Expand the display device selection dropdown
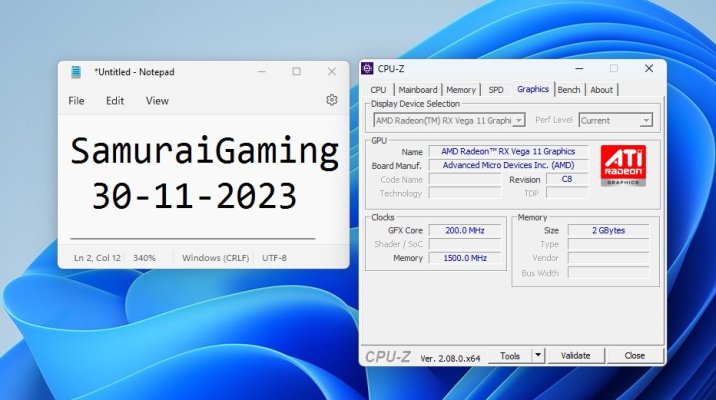Image resolution: width=716 pixels, height=400 pixels. 518,120
